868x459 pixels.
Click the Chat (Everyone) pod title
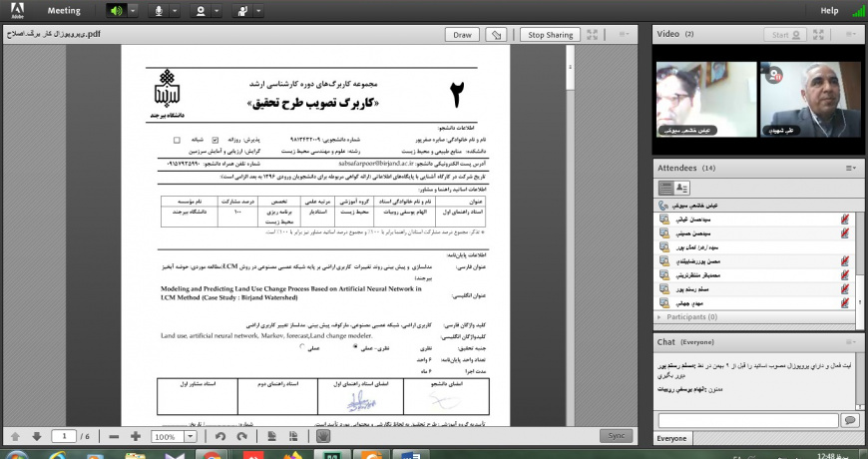[685, 342]
